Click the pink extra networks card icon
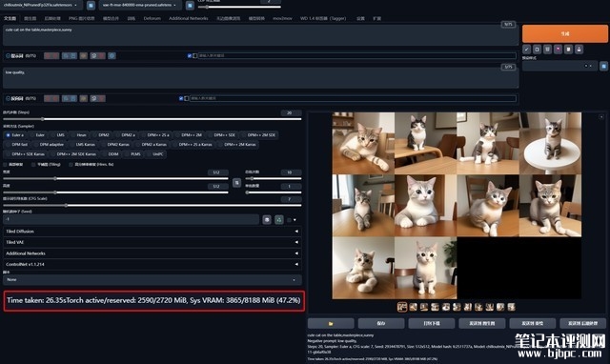The image size is (610, 364). click(558, 50)
